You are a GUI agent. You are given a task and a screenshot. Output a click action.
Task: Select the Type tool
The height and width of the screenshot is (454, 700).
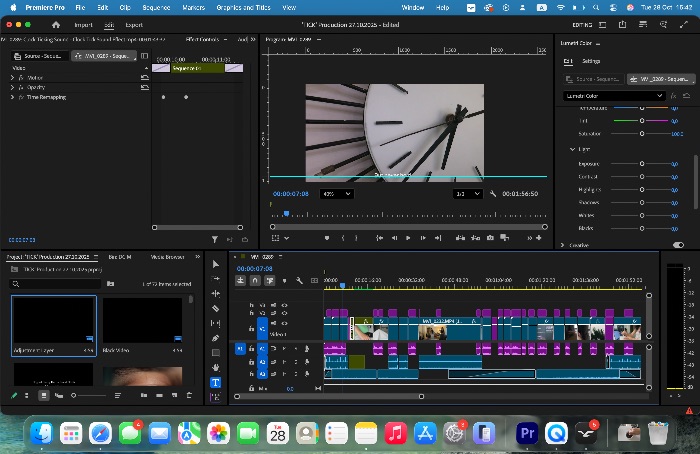coord(216,383)
